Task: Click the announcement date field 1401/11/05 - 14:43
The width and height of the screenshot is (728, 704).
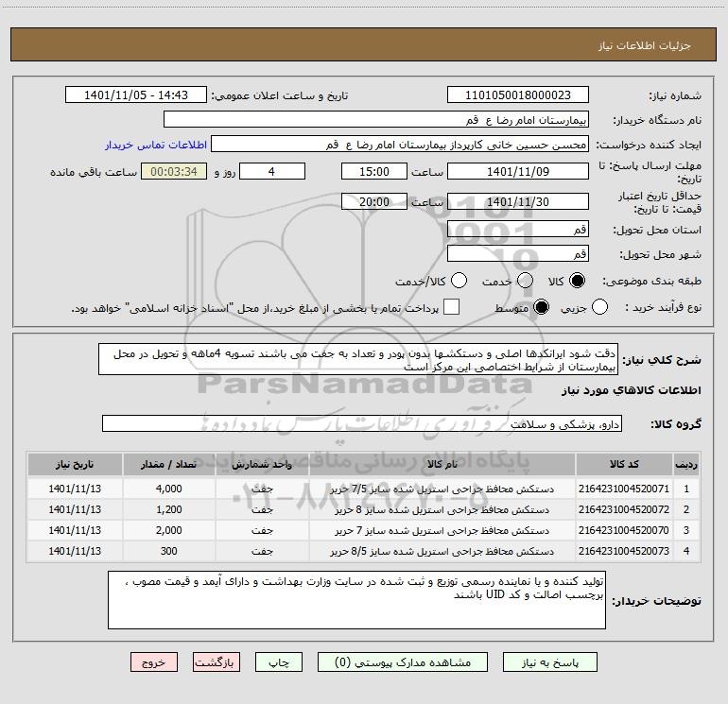Action: pyautogui.click(x=136, y=95)
